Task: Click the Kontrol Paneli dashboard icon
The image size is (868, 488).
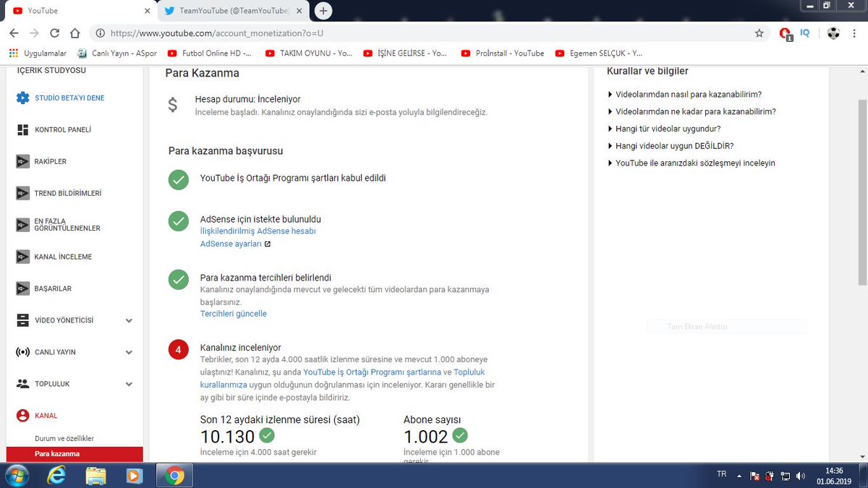Action: click(22, 129)
